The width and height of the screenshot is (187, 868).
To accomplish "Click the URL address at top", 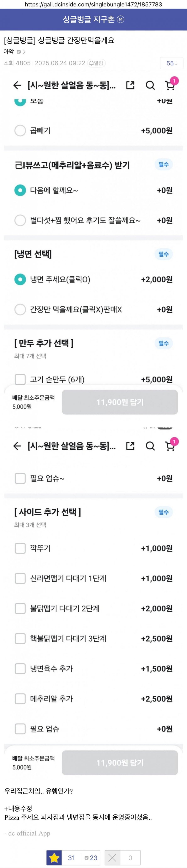I will click(93, 4).
